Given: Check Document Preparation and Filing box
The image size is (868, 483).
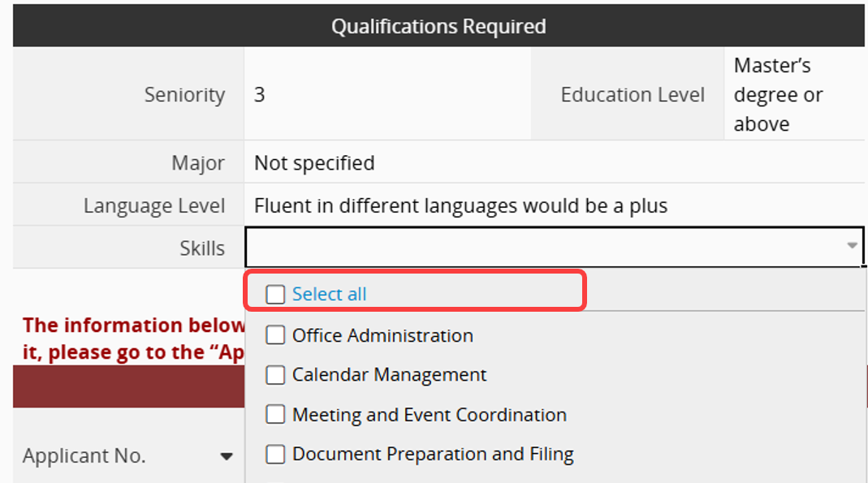Looking at the screenshot, I should click(x=276, y=455).
